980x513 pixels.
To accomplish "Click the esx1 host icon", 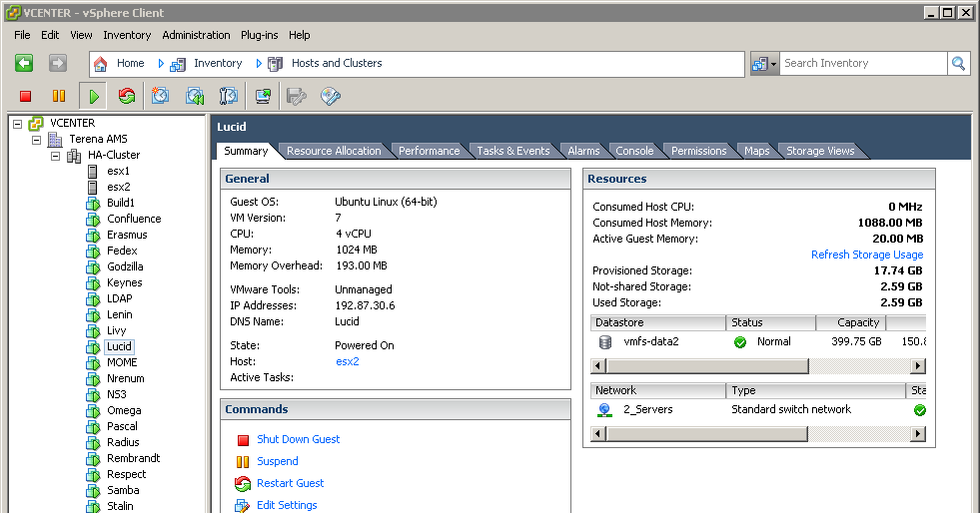I will coord(93,171).
